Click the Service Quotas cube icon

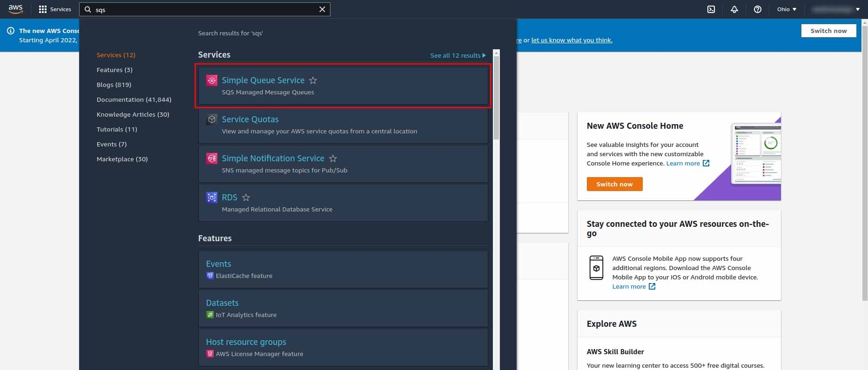(x=212, y=119)
